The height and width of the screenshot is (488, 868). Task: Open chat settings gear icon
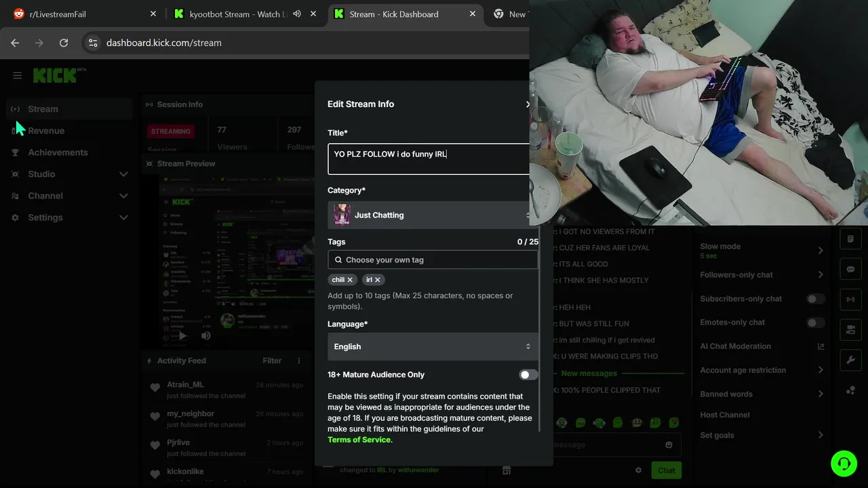coord(638,470)
